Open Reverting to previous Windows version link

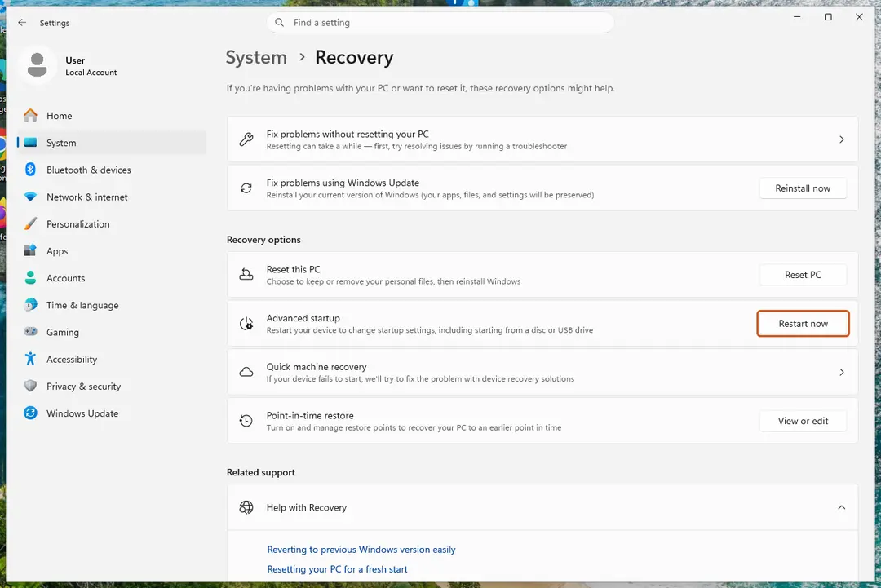pos(361,549)
